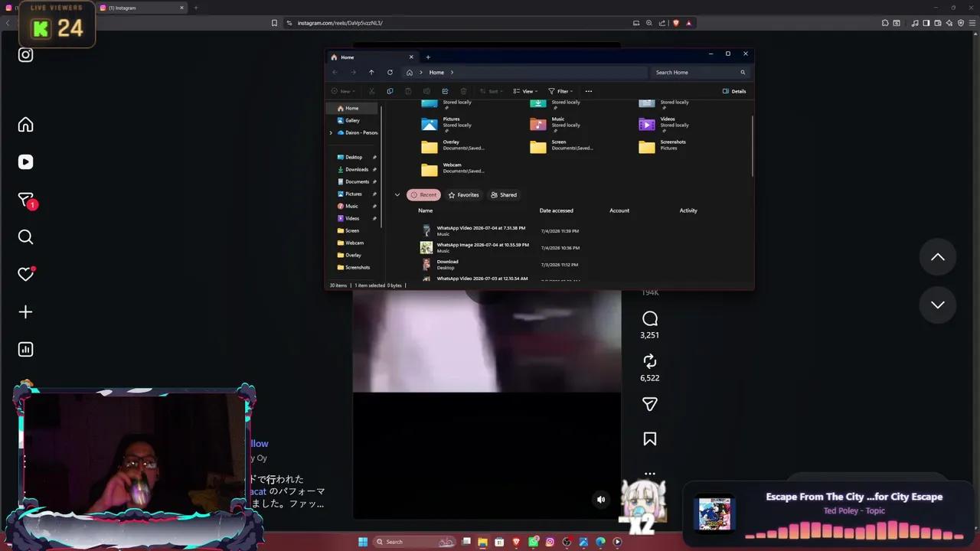Viewport: 980px width, 551px height.
Task: Save the reel with bookmark icon
Action: click(650, 439)
